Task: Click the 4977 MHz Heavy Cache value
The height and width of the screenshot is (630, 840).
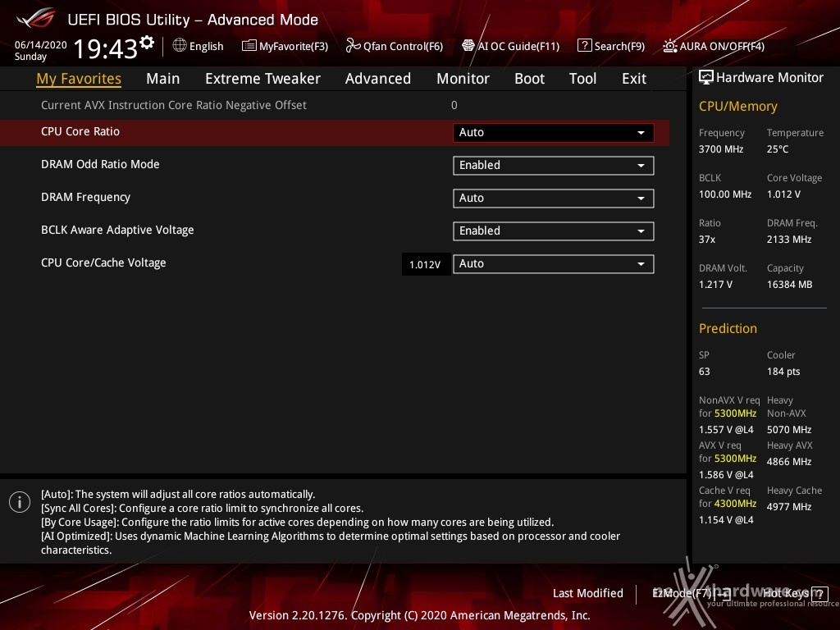Action: tap(789, 507)
